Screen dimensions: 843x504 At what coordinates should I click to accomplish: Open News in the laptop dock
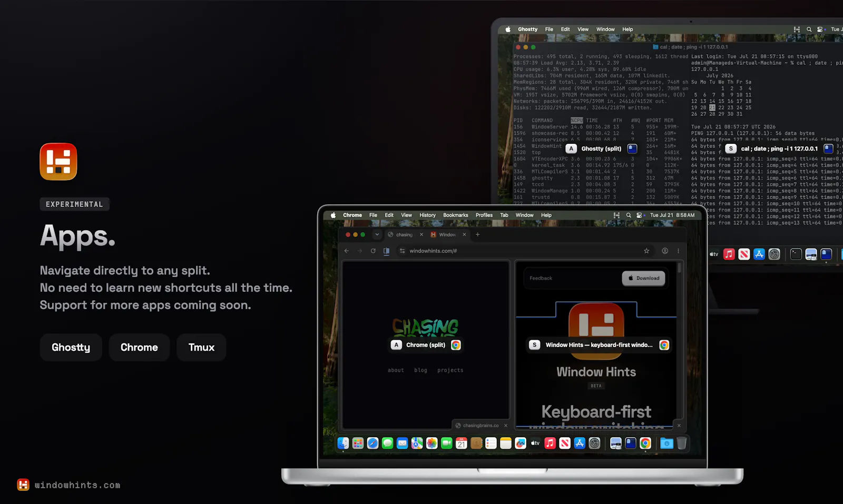(x=565, y=443)
